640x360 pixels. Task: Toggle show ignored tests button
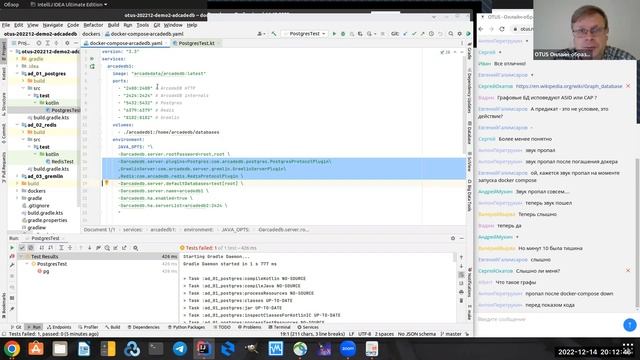(31, 248)
